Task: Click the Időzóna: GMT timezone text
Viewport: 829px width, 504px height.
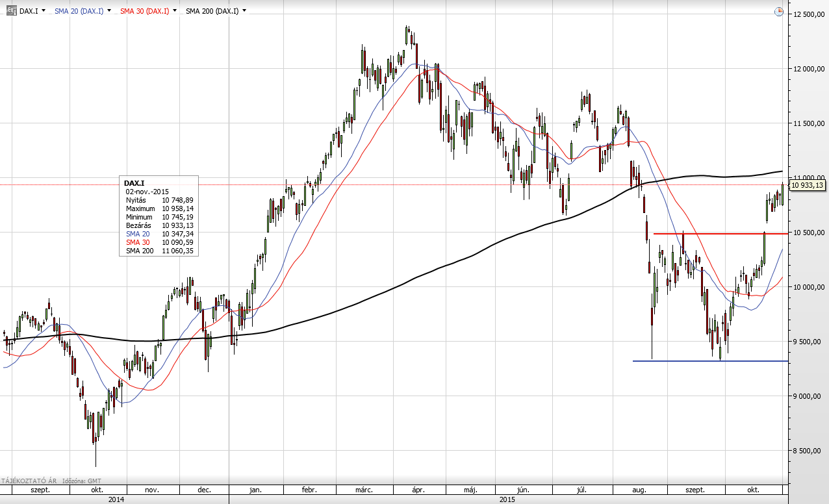Action: tap(81, 481)
